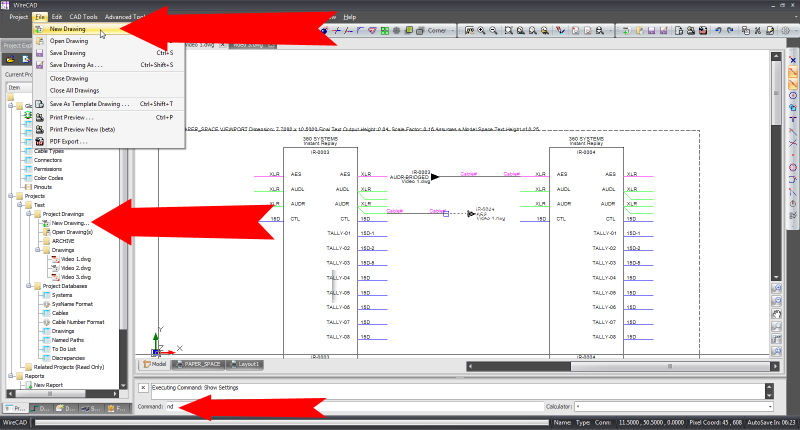Image resolution: width=800 pixels, height=430 pixels.
Task: Click Zoom Out magnifier toolbar icon
Action: pos(493,31)
